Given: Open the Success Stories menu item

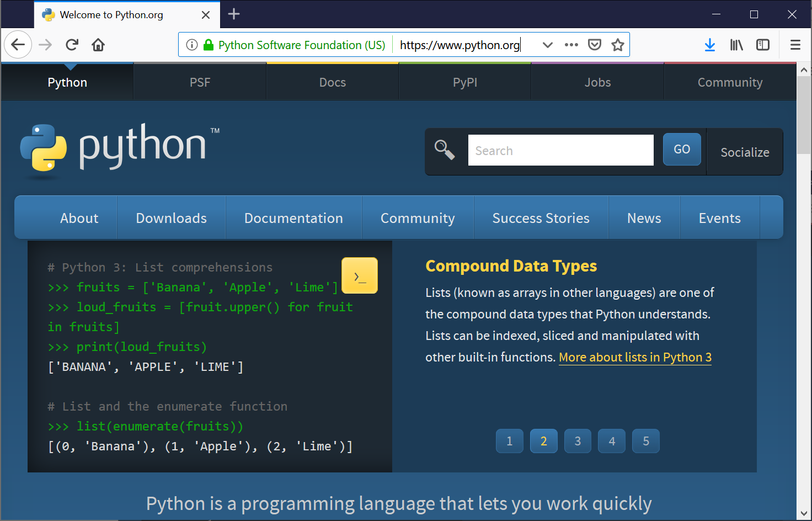Looking at the screenshot, I should click(x=541, y=218).
